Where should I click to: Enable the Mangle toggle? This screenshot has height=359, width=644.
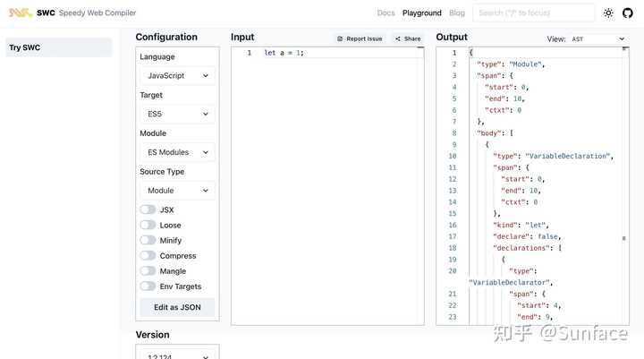tap(148, 271)
